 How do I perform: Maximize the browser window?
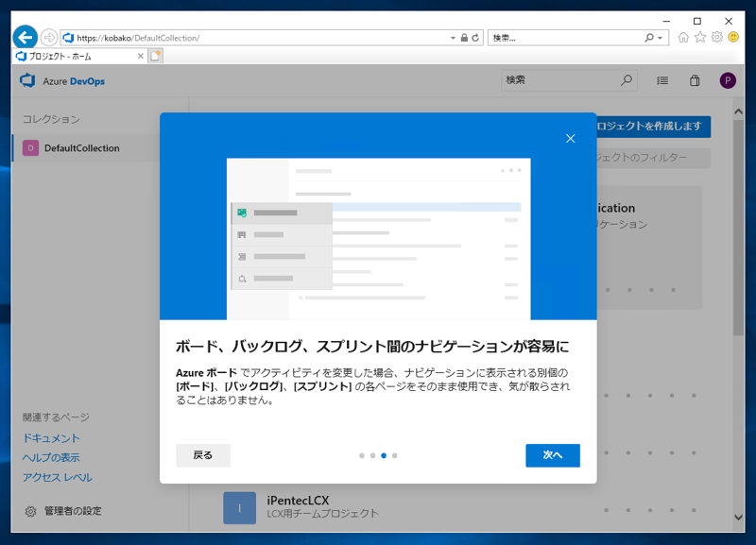697,21
